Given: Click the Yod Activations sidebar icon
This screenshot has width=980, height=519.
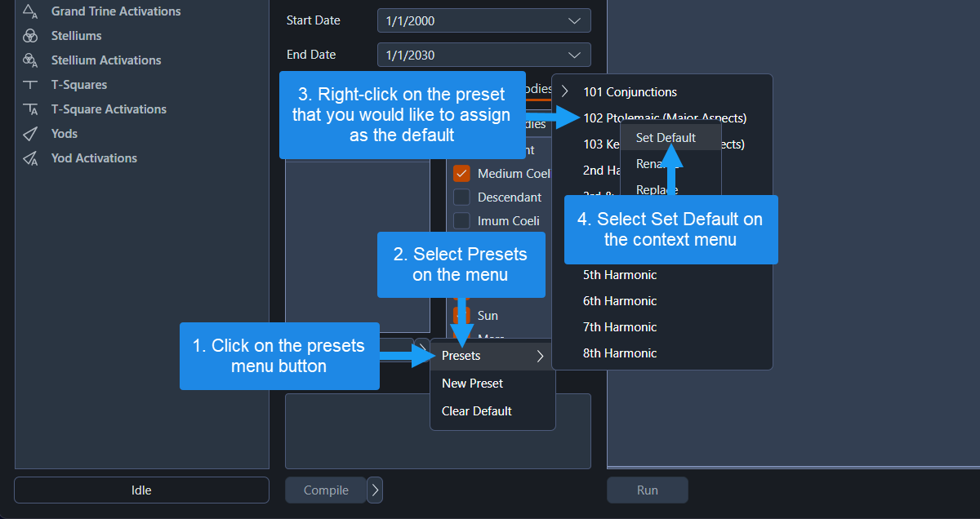Looking at the screenshot, I should (30, 157).
